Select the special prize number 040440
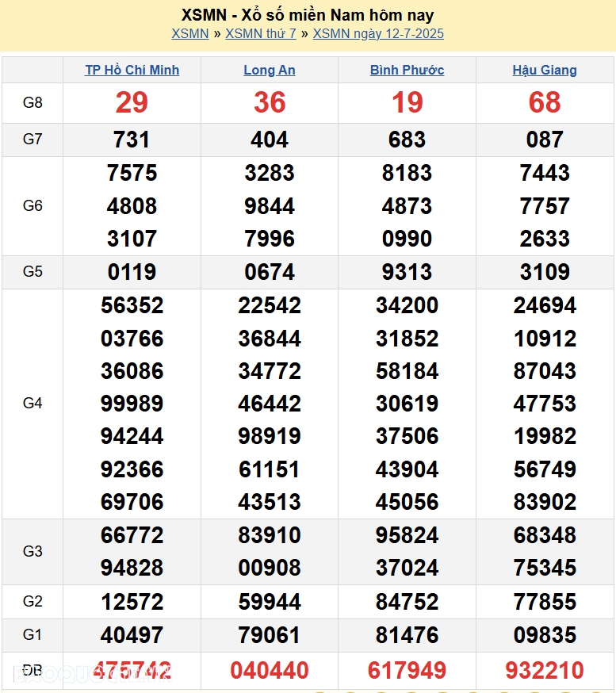Screen dimensions: 616x693 (x=270, y=671)
